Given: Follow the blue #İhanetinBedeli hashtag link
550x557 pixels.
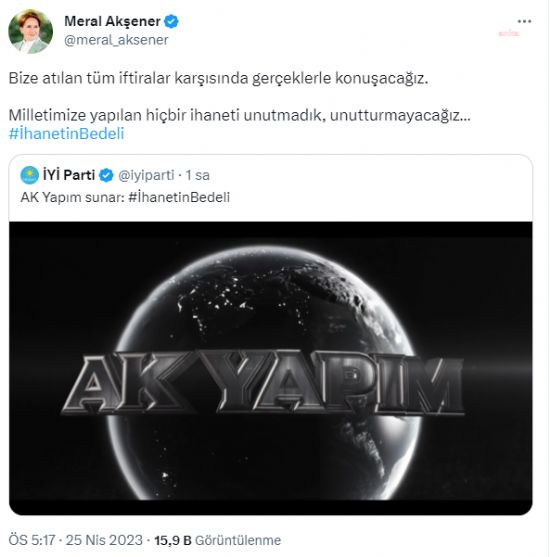Looking at the screenshot, I should [x=66, y=134].
